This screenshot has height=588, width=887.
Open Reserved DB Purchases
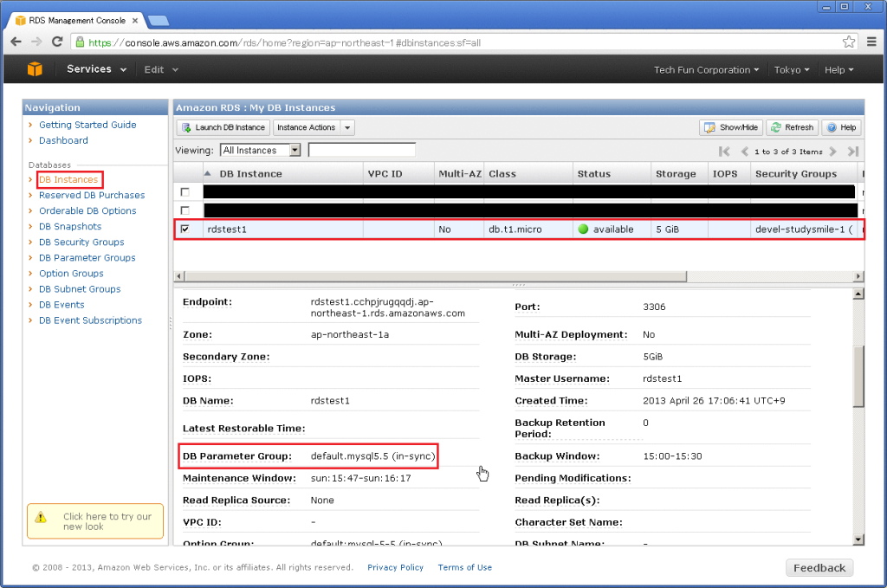coord(92,195)
